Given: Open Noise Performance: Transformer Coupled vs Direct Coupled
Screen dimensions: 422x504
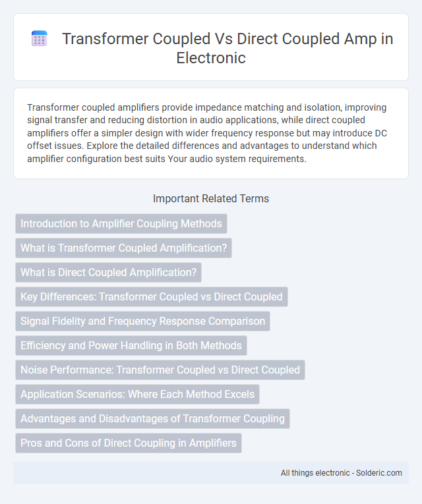Looking at the screenshot, I should [160, 370].
